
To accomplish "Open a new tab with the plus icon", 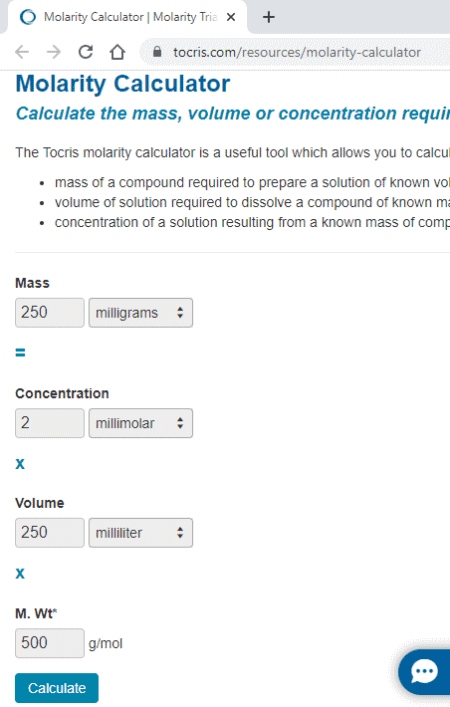I will (269, 17).
